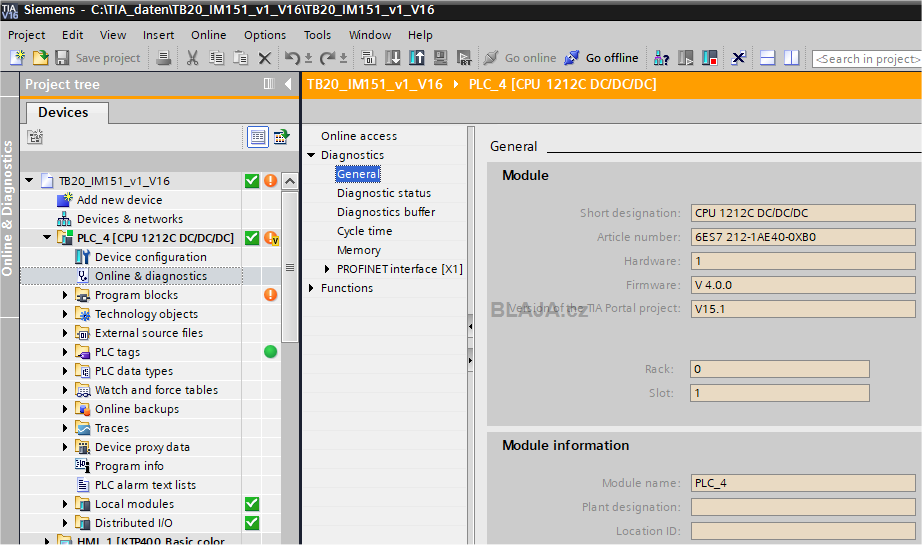Click the Delete X toolbar icon
Viewport: 922px width, 545px height.
click(265, 58)
